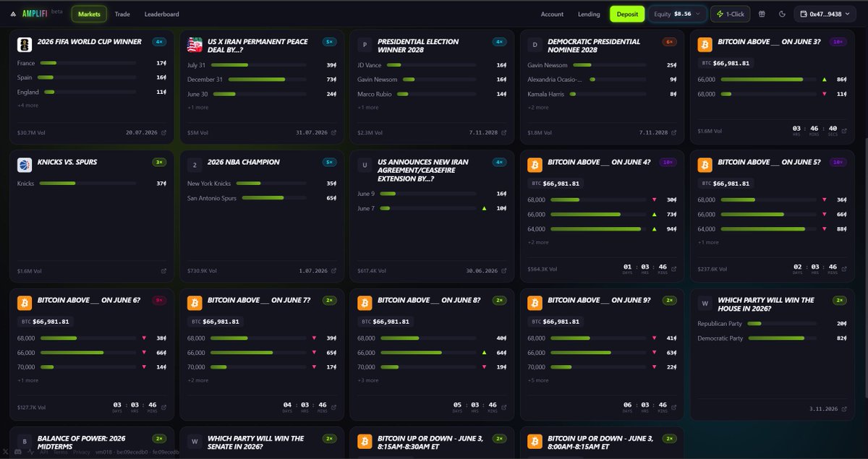
Task: Open the rewards gift icon
Action: click(762, 14)
